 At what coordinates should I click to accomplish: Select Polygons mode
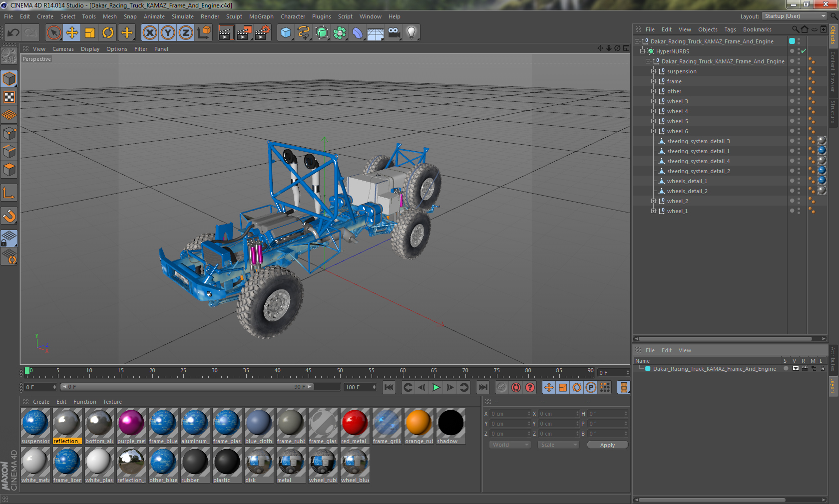(x=9, y=170)
